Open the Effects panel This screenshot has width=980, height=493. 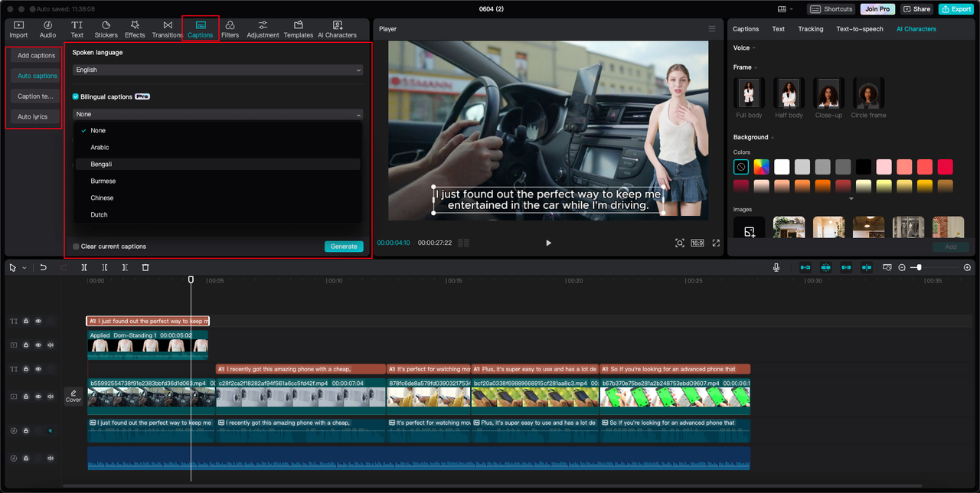click(x=135, y=29)
